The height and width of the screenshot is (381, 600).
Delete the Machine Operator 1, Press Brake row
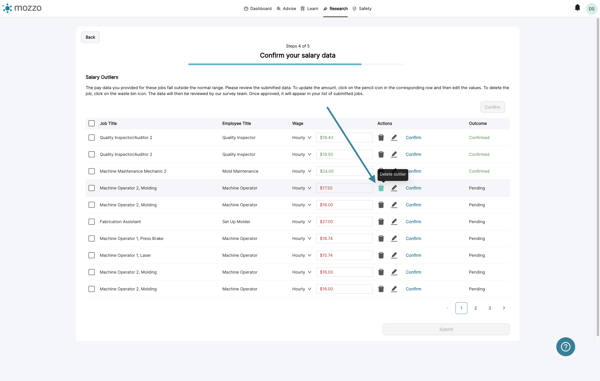tap(381, 238)
